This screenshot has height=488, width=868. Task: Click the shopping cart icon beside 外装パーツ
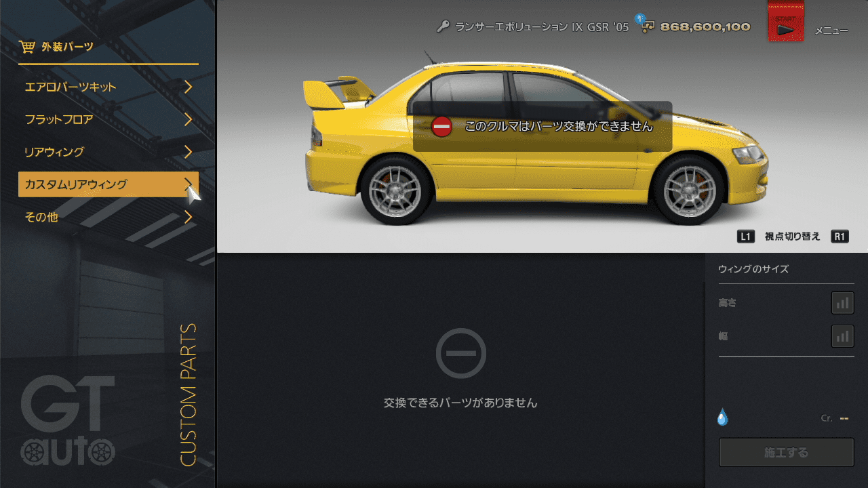pyautogui.click(x=27, y=47)
